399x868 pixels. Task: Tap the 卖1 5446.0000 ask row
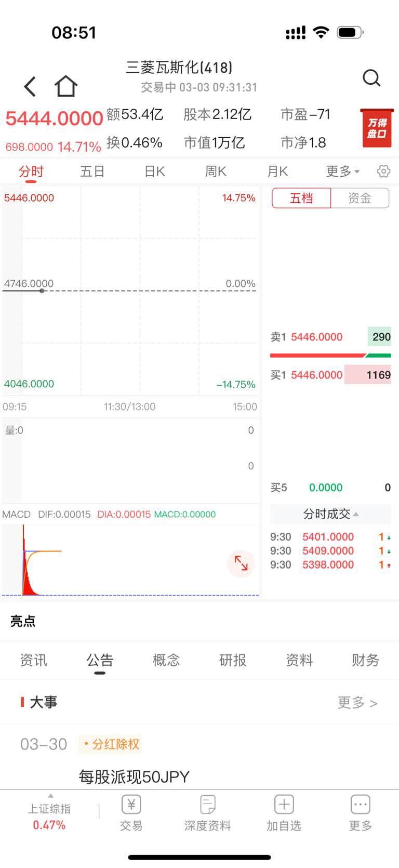click(330, 337)
